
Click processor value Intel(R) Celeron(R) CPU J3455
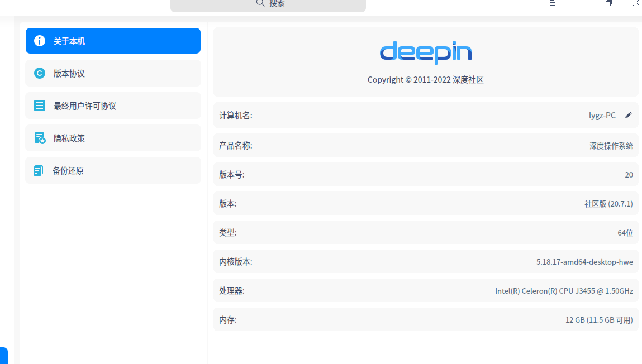(564, 291)
